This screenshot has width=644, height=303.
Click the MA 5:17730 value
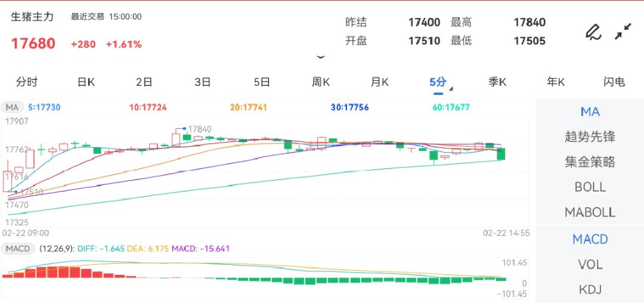pos(44,107)
